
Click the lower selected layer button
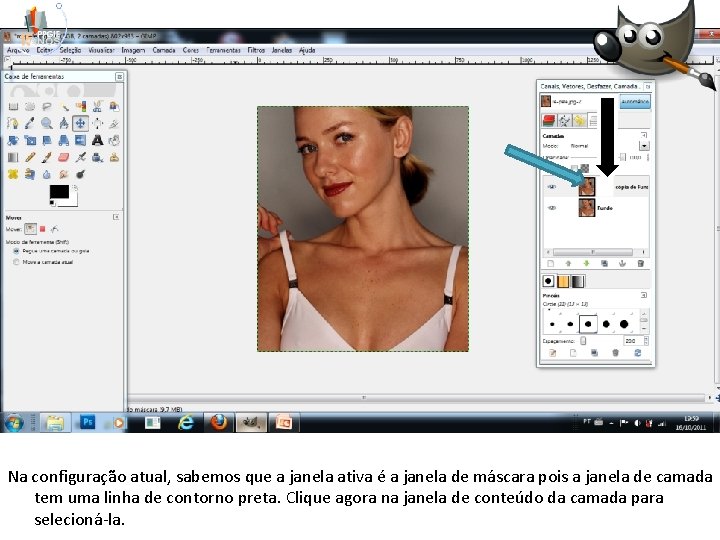586,264
